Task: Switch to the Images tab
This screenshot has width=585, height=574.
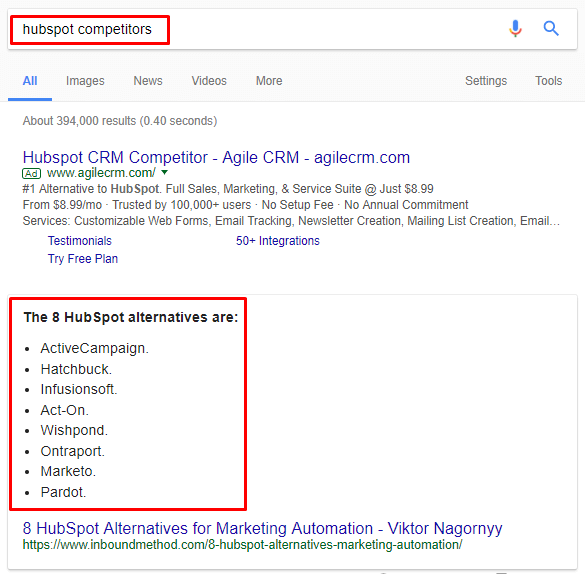Action: [x=85, y=81]
